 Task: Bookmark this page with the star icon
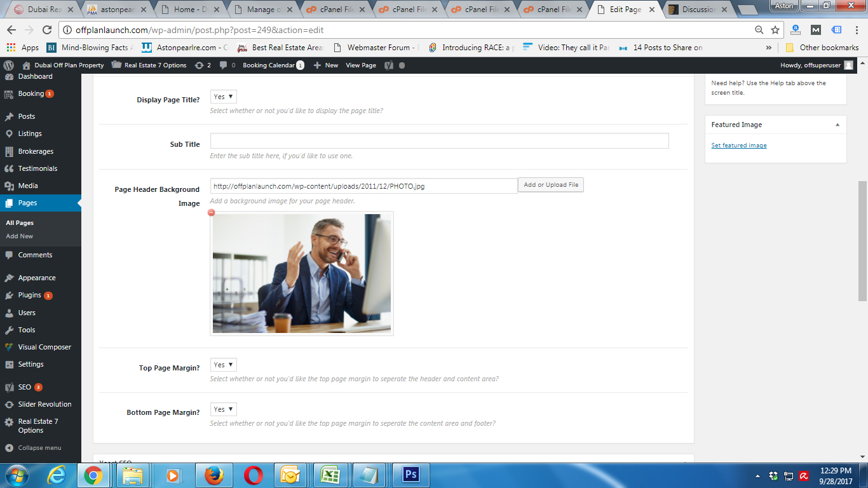[x=775, y=30]
